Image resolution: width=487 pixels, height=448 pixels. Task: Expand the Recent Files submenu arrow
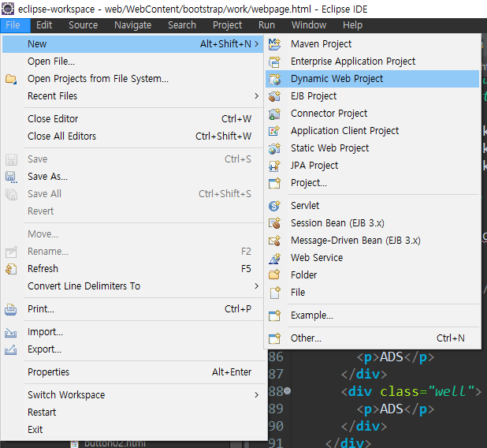pos(257,96)
